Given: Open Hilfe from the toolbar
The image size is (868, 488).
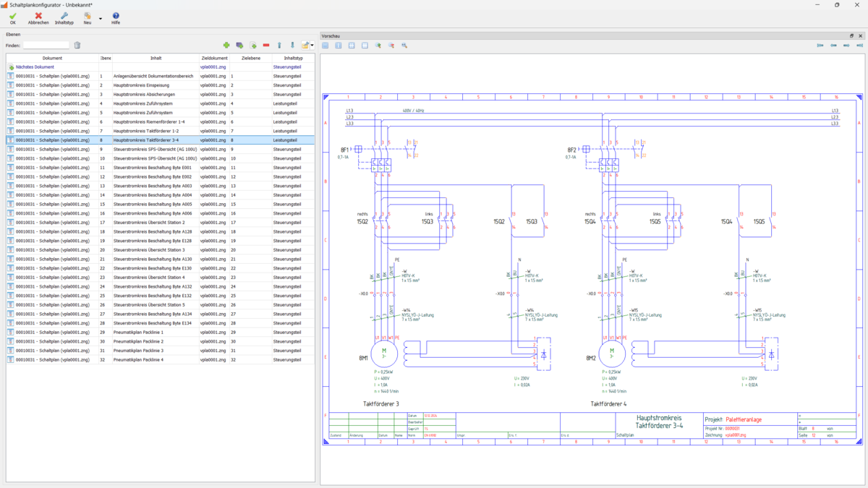Looking at the screenshot, I should [116, 18].
